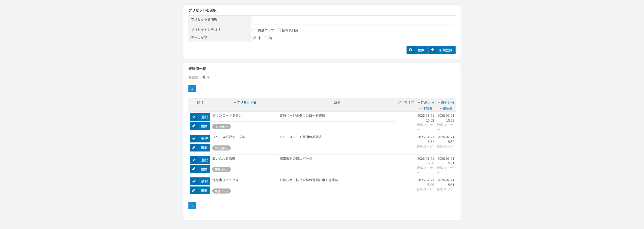Click pencil icon in ダウンロードボタン row

(194, 126)
